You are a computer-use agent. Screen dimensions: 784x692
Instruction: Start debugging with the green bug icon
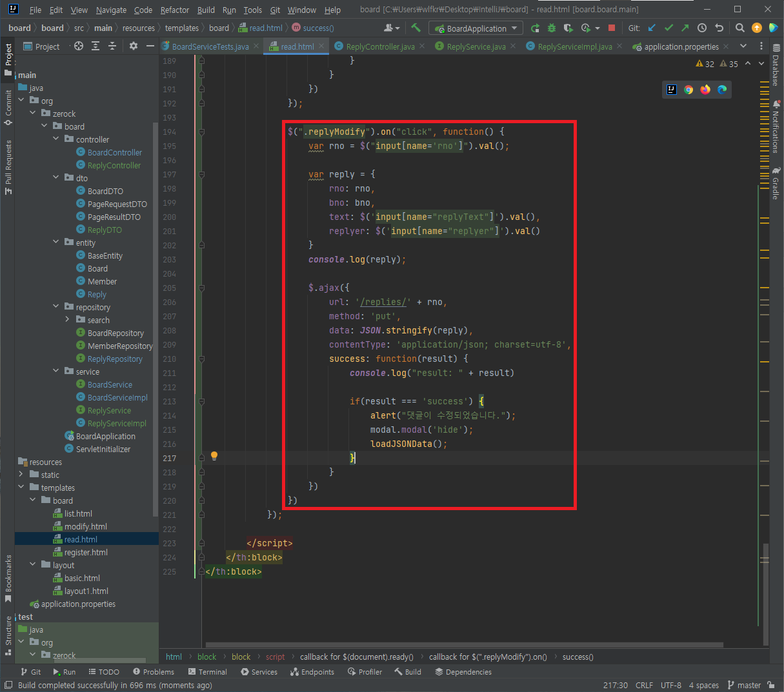(x=551, y=28)
